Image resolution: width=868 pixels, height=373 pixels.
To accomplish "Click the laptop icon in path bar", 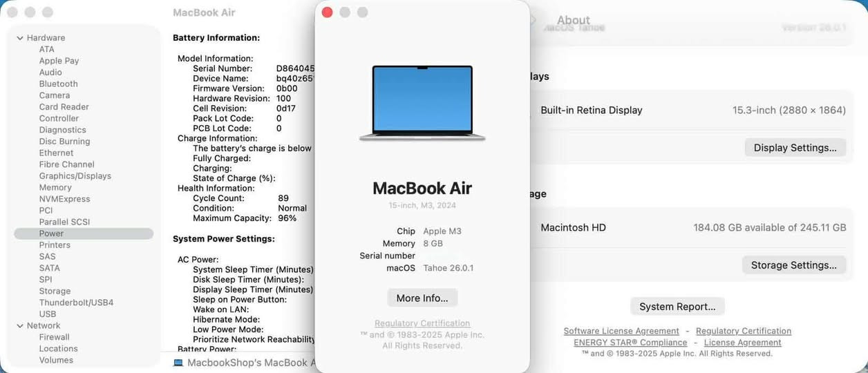I will (178, 363).
